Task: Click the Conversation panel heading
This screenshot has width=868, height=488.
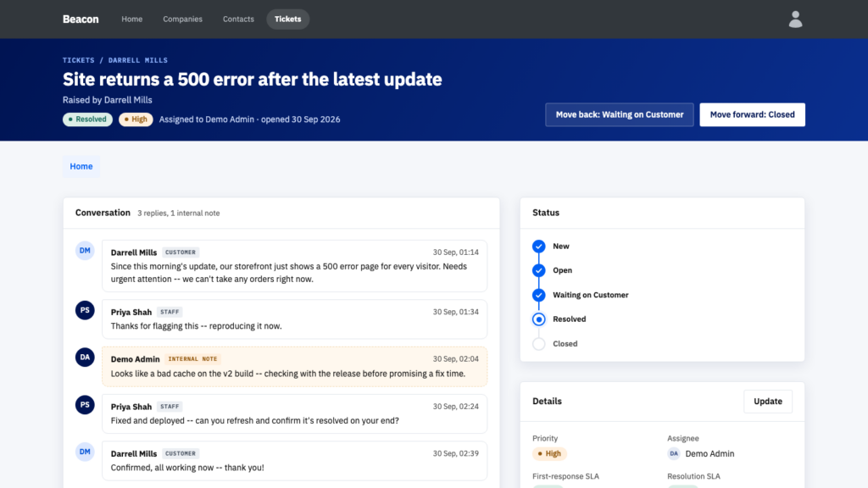Action: point(103,213)
